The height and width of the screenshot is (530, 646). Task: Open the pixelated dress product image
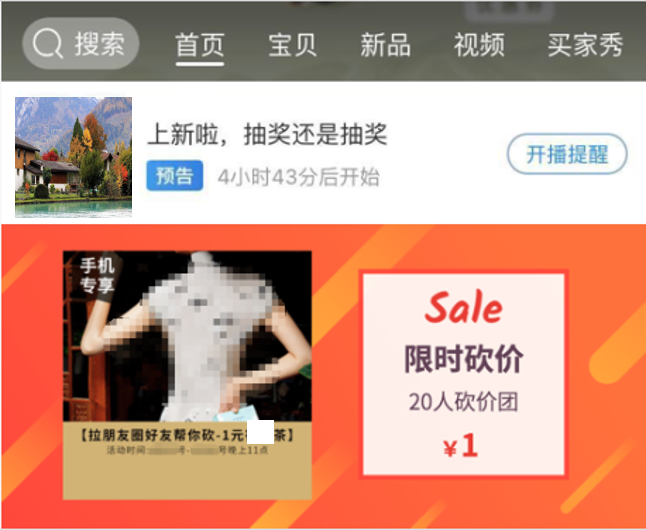click(x=187, y=336)
